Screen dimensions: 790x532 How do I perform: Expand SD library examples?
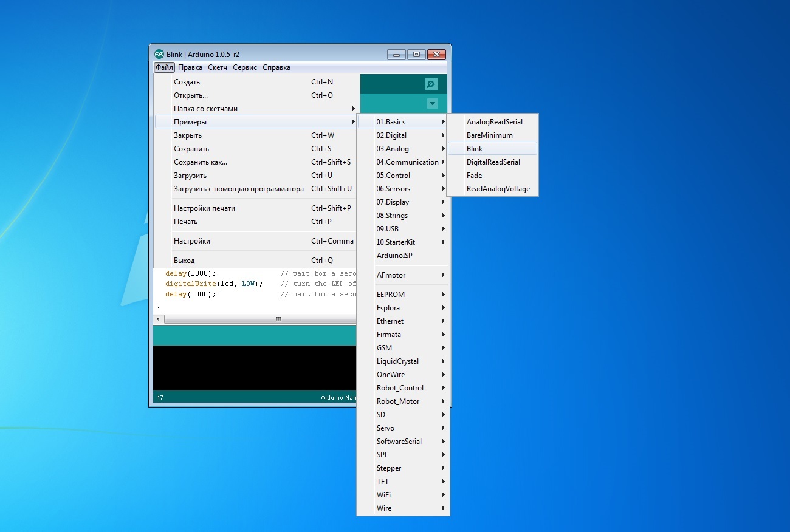click(x=403, y=415)
